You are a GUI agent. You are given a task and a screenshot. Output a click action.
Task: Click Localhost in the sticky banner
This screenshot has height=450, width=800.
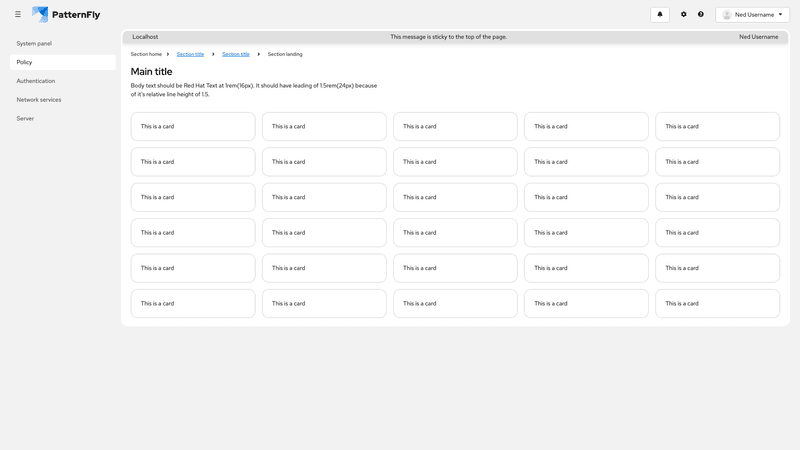[x=145, y=37]
